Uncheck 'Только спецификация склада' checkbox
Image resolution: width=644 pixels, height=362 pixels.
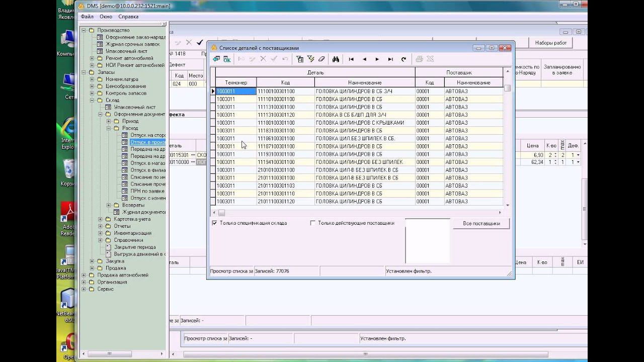click(215, 223)
